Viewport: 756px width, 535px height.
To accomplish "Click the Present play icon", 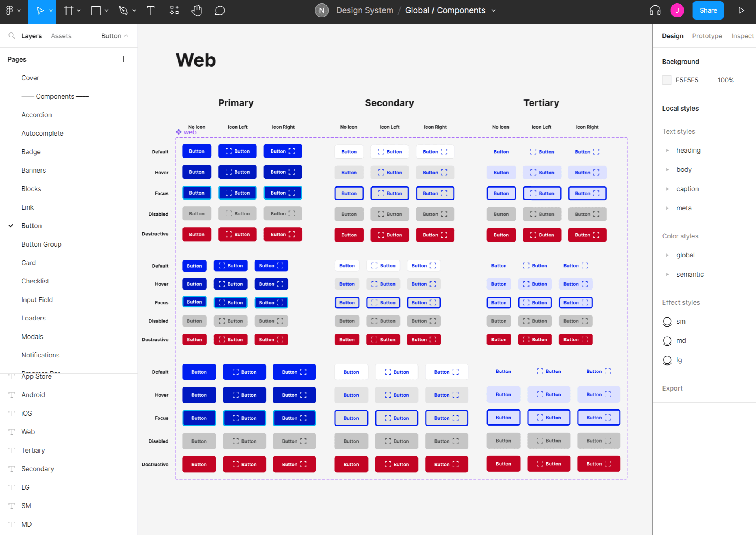I will [741, 10].
